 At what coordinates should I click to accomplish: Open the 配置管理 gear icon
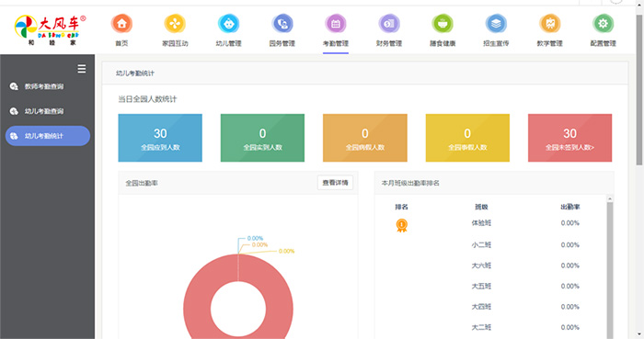coord(603,24)
